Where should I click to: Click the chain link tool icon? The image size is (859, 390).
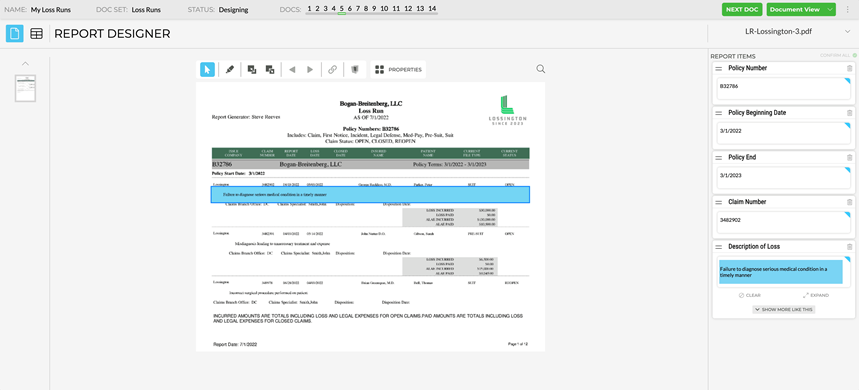332,70
